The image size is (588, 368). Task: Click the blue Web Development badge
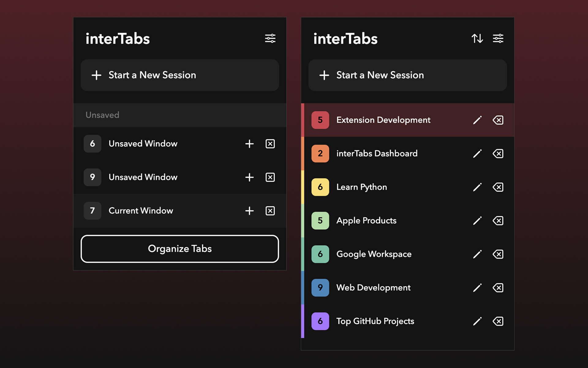pos(320,288)
